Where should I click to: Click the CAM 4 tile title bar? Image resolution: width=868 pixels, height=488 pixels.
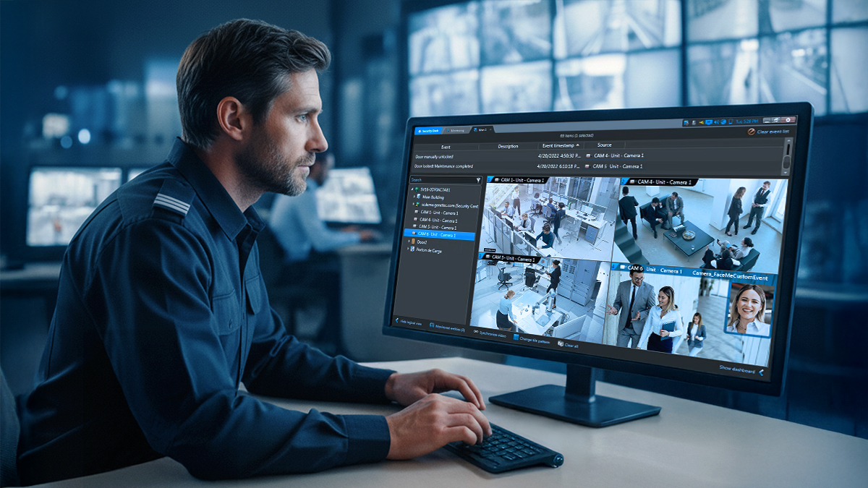(x=658, y=182)
